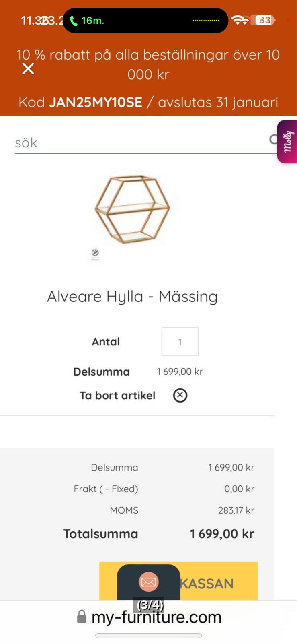
Task: Tap the padlock icon in address bar
Action: pyautogui.click(x=82, y=617)
